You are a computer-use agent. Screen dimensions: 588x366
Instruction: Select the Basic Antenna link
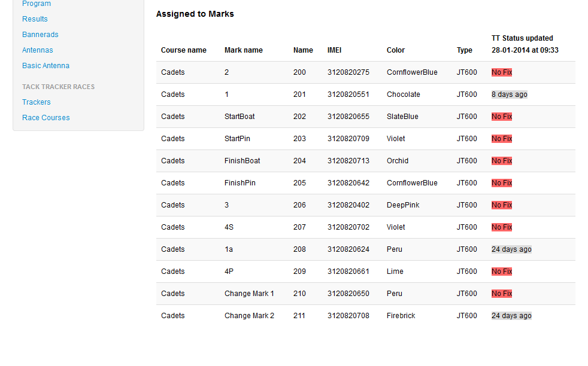coord(46,66)
